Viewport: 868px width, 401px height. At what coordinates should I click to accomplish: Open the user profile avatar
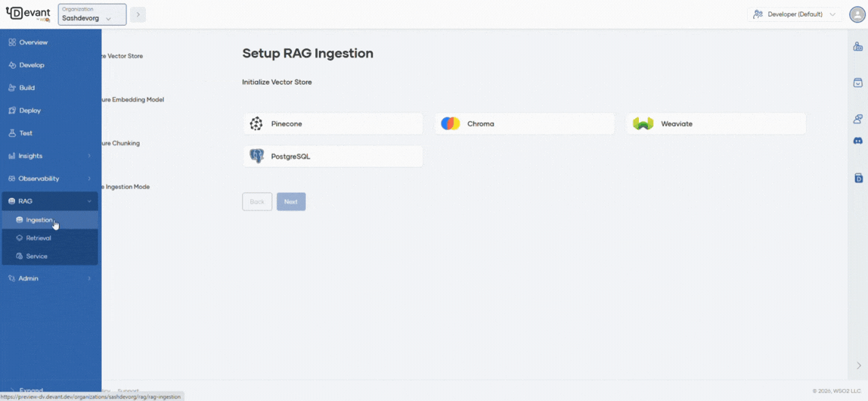[857, 14]
